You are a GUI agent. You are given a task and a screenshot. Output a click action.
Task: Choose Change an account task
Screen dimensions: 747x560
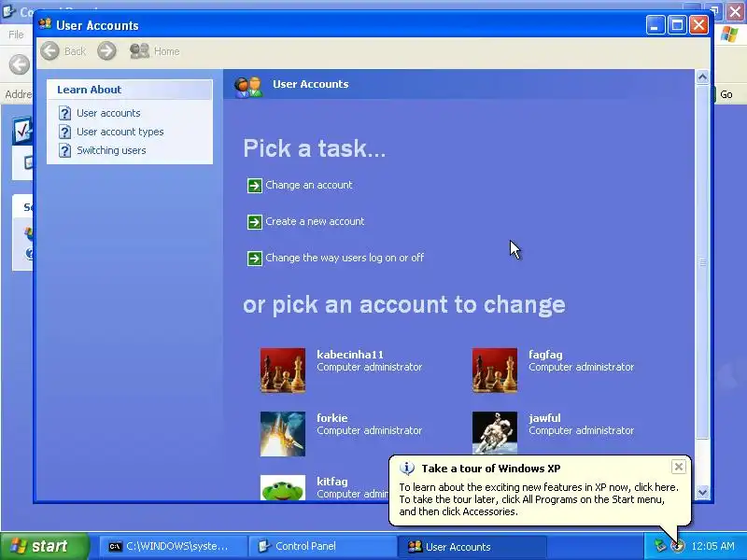pos(309,185)
